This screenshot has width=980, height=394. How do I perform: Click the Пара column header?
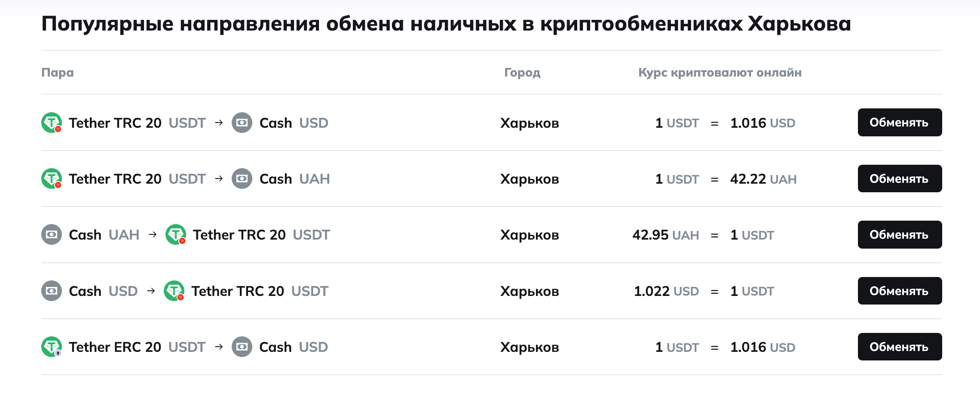[x=58, y=72]
